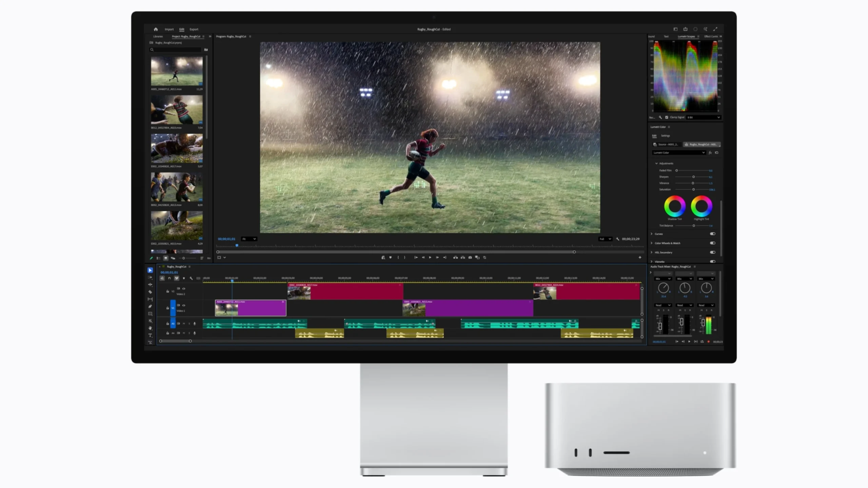
Task: Click new bin icon beside project search
Action: pyautogui.click(x=206, y=50)
